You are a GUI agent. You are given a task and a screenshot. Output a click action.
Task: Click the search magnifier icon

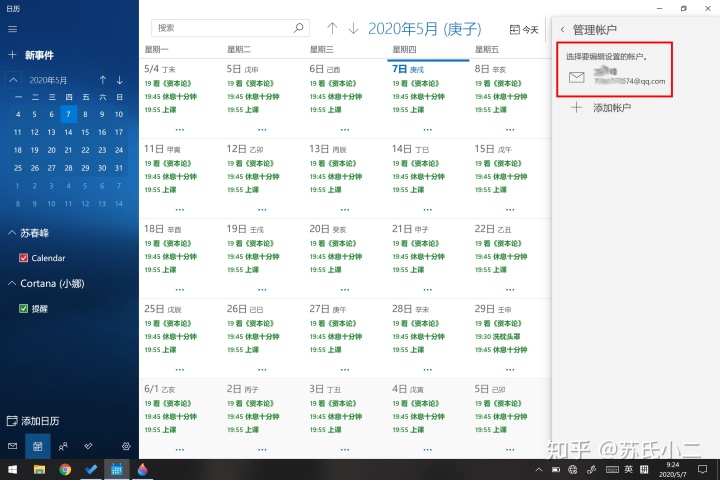click(298, 28)
